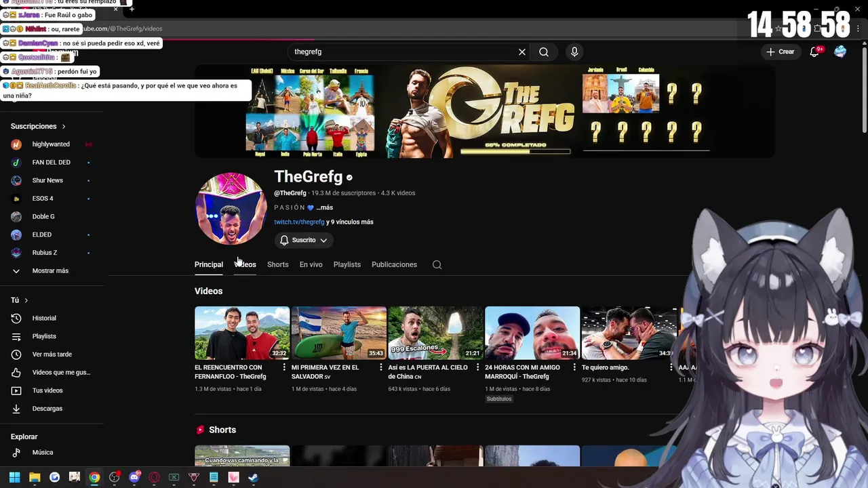Click TheGrefg channel avatar
The width and height of the screenshot is (868, 488).
231,208
